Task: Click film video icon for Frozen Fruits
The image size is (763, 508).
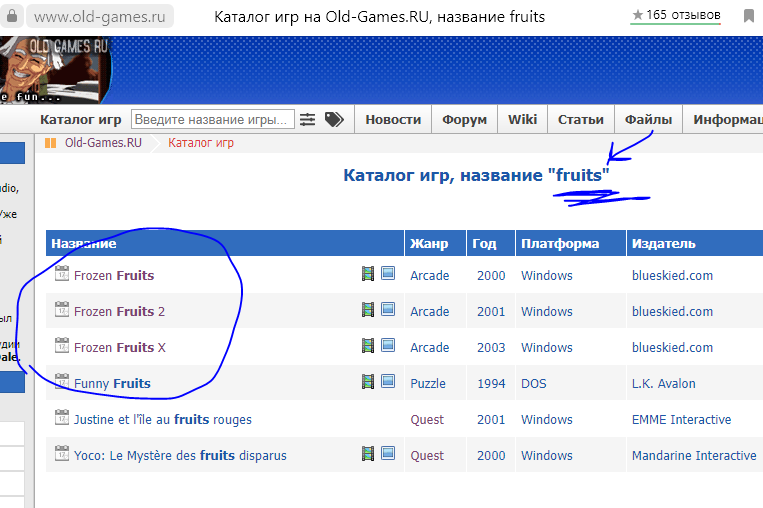Action: coord(368,273)
